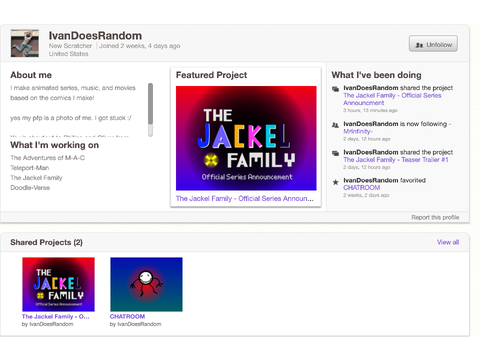Click the IvanDoesRandom profile avatar picture
This screenshot has height=360, width=480.
click(25, 43)
